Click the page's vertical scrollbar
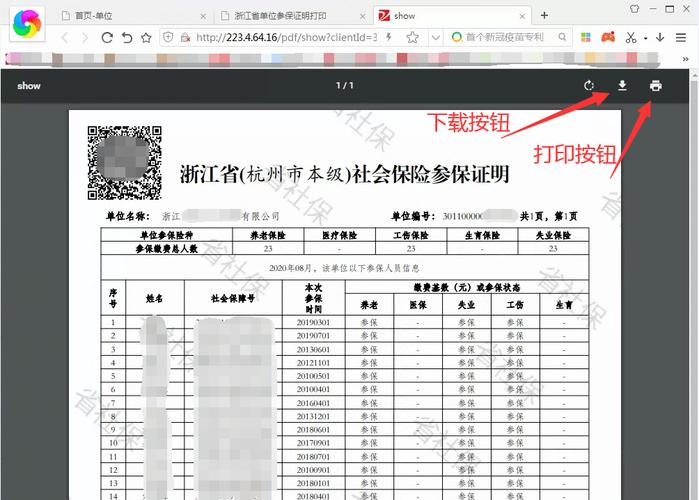Viewport: 699px width, 500px height. coord(695,285)
